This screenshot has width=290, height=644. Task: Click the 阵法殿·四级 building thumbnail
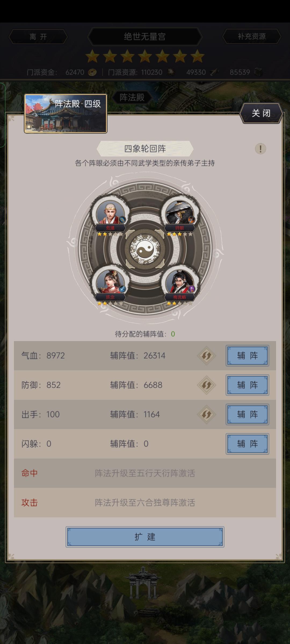point(66,114)
